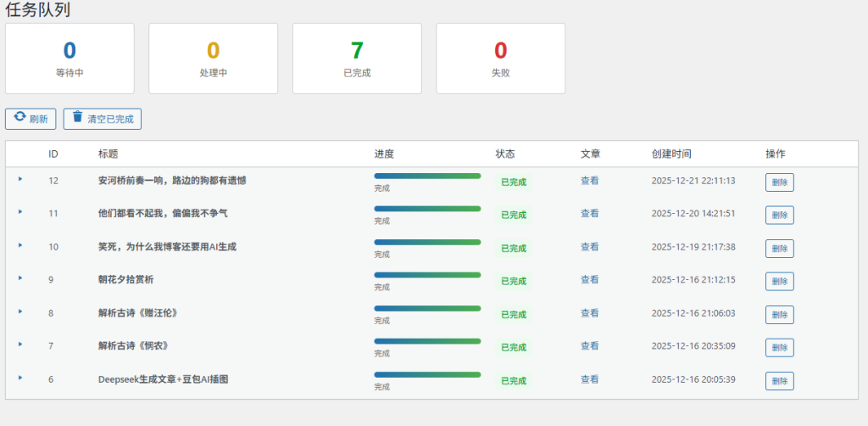This screenshot has width=868, height=426.
Task: Expand the 朝花夕拾赏析 task row
Action: pyautogui.click(x=20, y=278)
